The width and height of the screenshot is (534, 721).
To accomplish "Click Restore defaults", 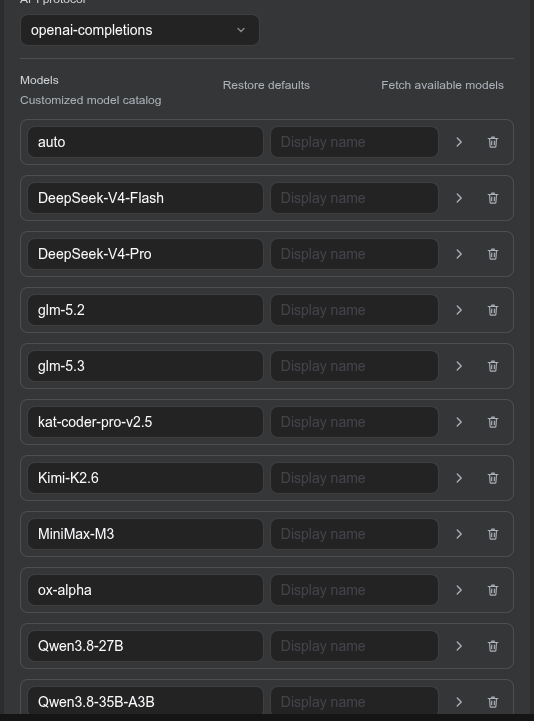I will (x=266, y=85).
